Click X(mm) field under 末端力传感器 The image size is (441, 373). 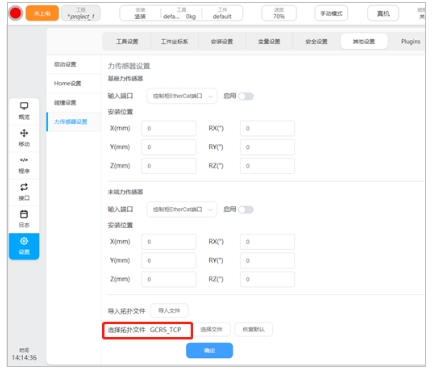pos(169,242)
